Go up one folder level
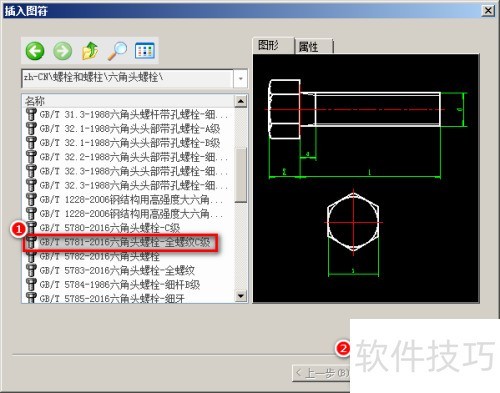The image size is (500, 393). pyautogui.click(x=90, y=51)
